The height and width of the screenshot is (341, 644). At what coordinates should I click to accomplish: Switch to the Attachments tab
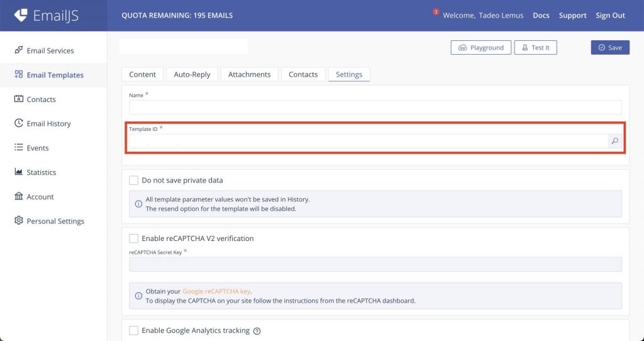[249, 74]
